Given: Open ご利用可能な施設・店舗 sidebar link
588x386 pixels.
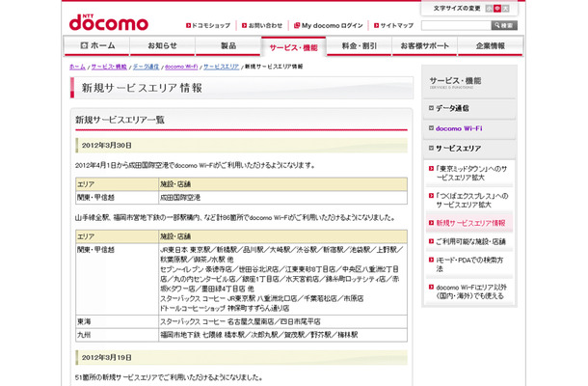Looking at the screenshot, I should click(x=470, y=241).
